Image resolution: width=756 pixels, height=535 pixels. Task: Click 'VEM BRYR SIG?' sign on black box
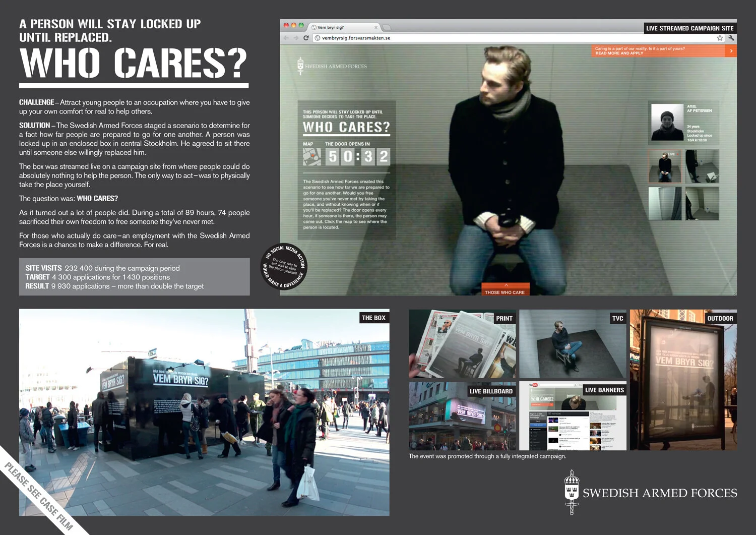tap(180, 379)
